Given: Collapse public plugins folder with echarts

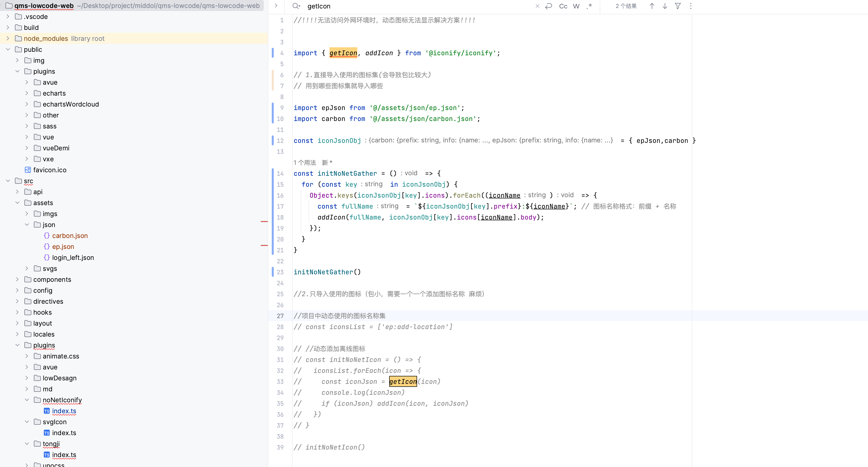Looking at the screenshot, I should point(17,71).
